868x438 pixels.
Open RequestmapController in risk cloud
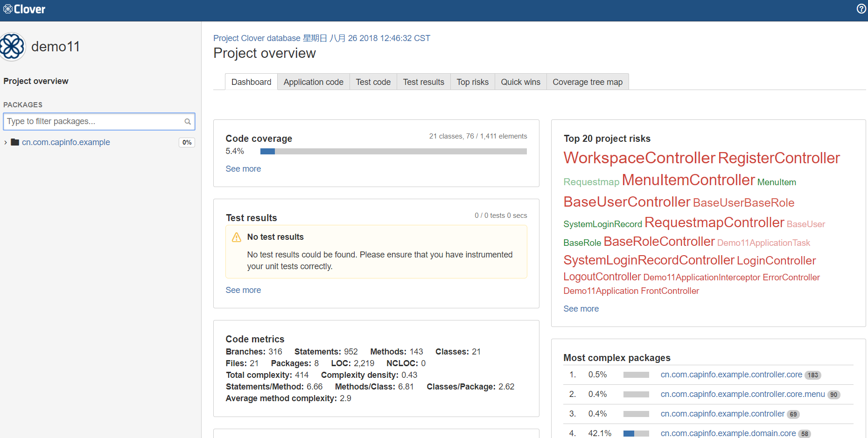point(714,222)
